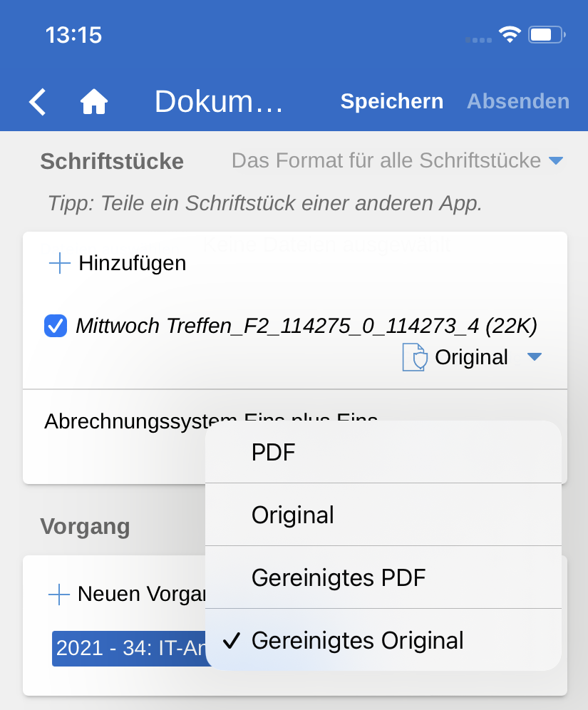
Task: Tap the plus icon for Neuen Vorgang
Action: coord(59,594)
